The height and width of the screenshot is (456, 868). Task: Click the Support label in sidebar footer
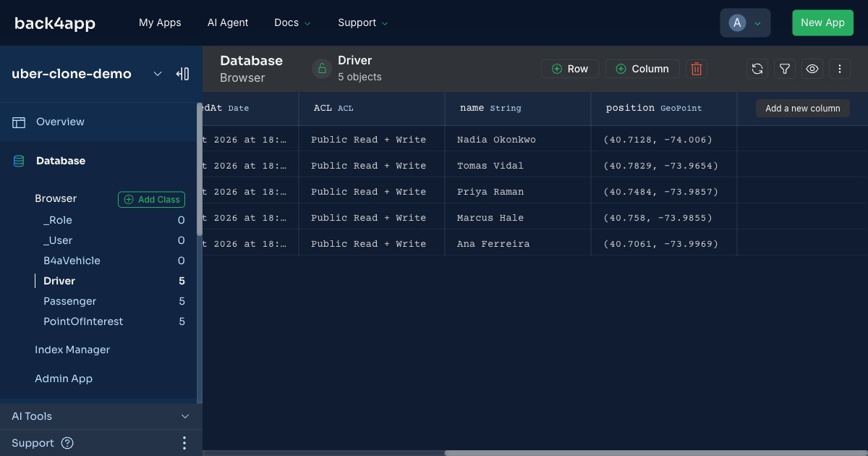click(x=33, y=443)
